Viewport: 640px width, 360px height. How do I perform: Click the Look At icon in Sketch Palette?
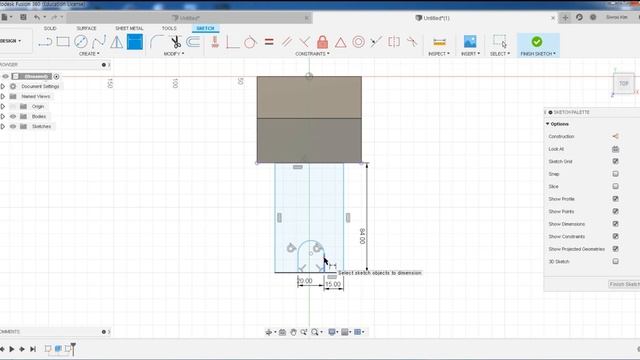point(616,149)
